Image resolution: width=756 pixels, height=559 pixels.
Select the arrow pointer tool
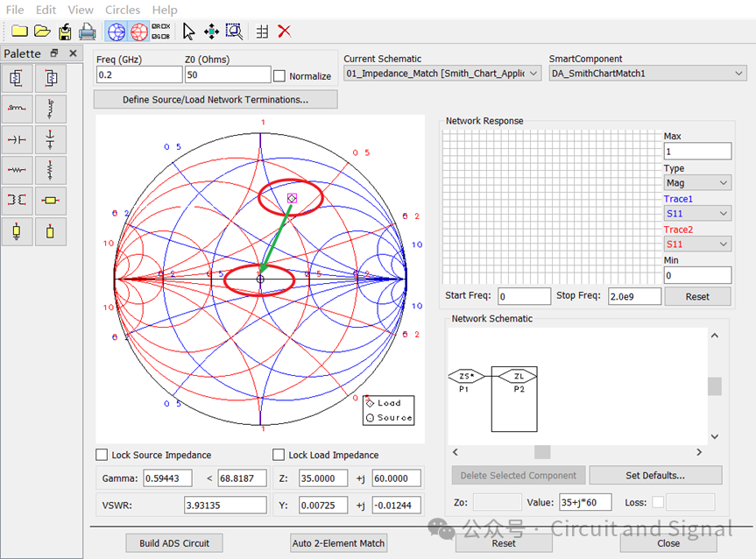(188, 32)
